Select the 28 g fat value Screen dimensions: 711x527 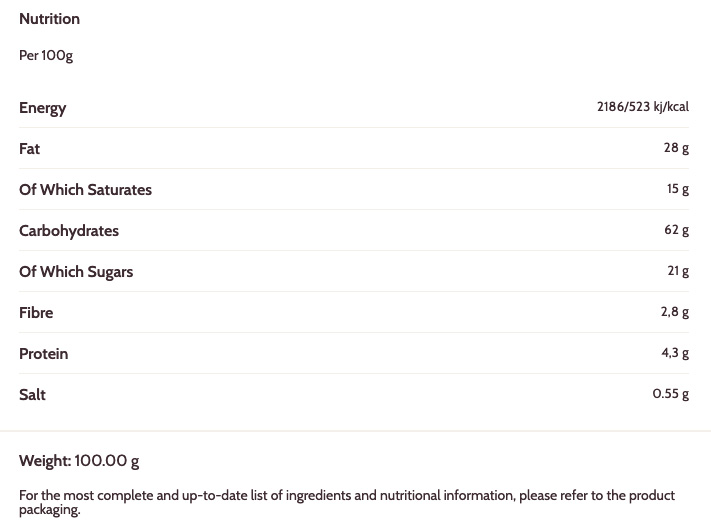[676, 148]
